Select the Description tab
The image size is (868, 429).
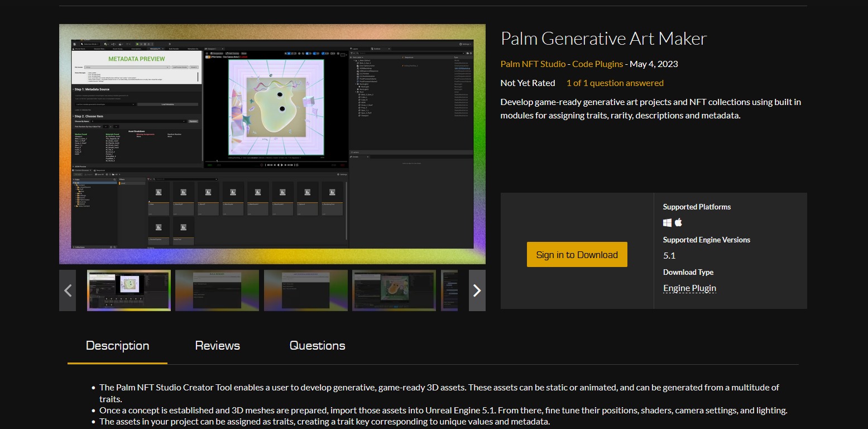coord(117,346)
